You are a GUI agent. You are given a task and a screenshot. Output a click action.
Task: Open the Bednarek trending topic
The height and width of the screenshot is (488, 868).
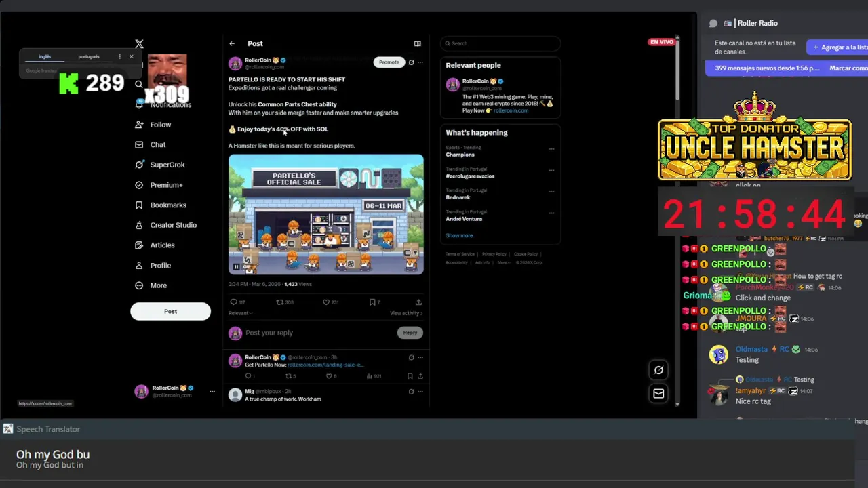458,197
